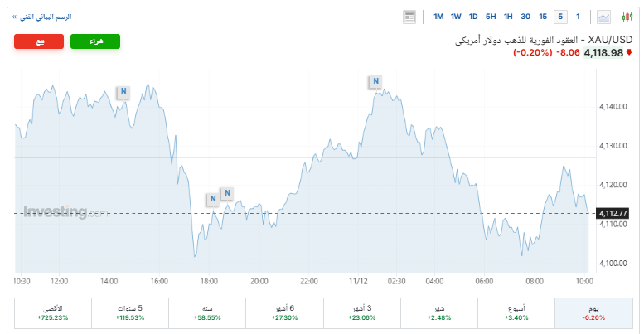Switch the chart to 1D timeframe
This screenshot has height=334, width=644.
tap(473, 17)
